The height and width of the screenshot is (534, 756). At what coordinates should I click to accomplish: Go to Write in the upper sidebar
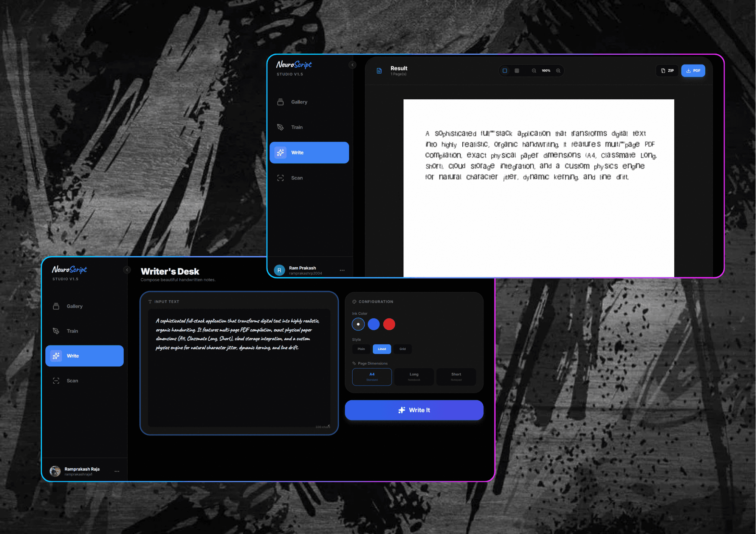[x=309, y=153]
